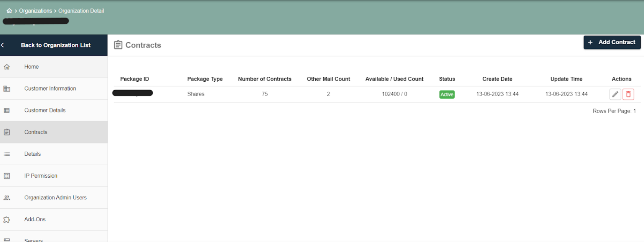The image size is (644, 242).
Task: Select Contracts in the sidebar
Action: [54, 132]
